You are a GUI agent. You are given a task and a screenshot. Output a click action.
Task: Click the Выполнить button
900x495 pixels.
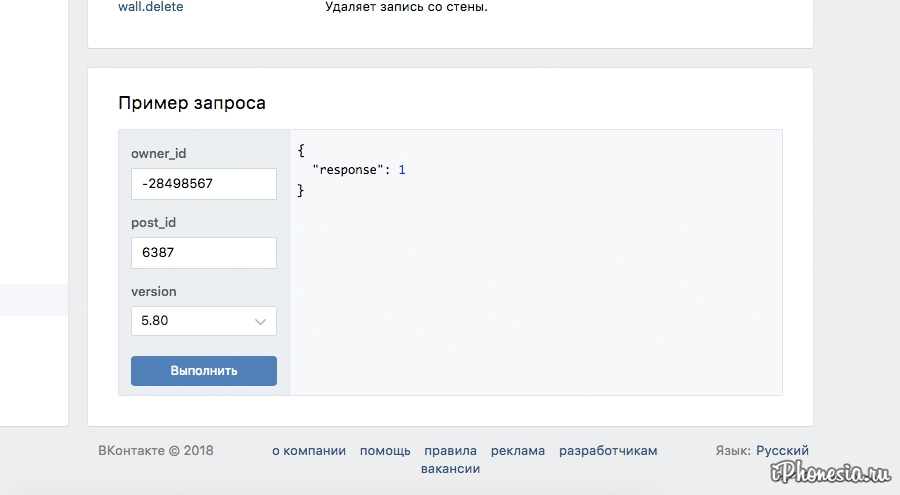204,371
